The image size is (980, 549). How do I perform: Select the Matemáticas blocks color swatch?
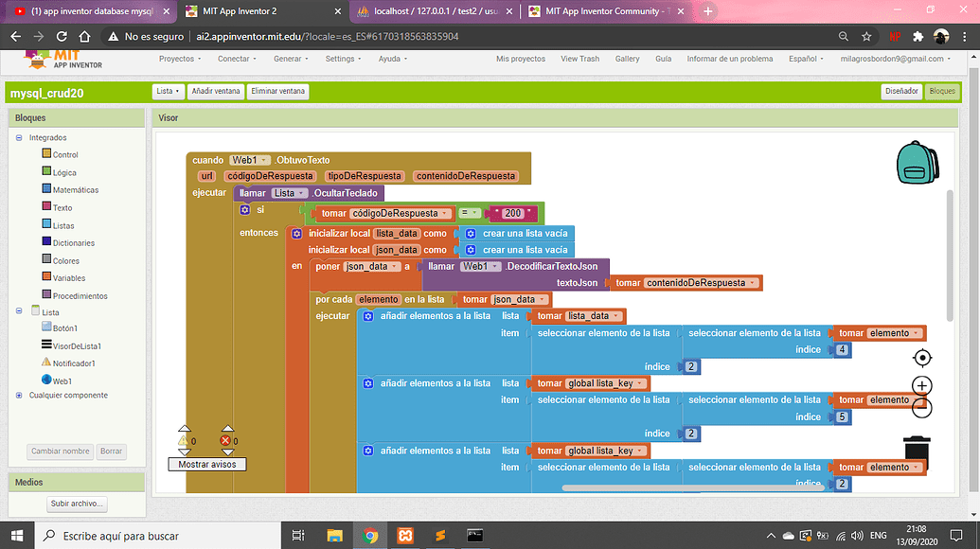[x=46, y=189]
